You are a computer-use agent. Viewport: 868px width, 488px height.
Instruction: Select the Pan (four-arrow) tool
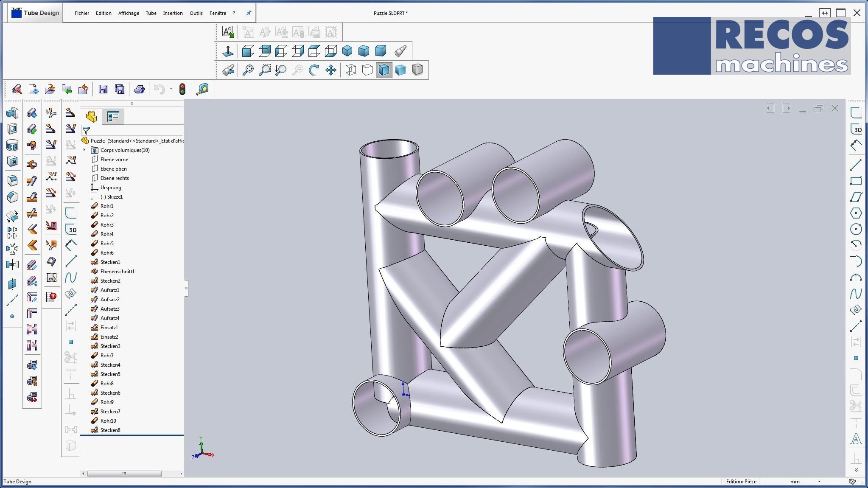point(331,70)
